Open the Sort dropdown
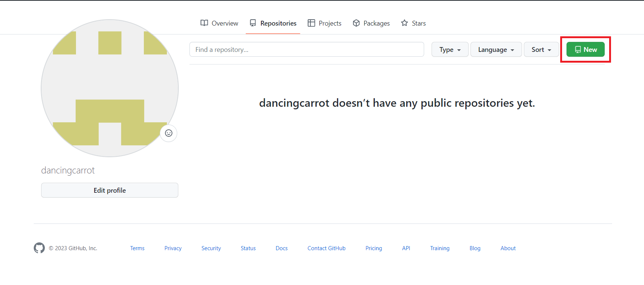This screenshot has width=644, height=285. (541, 49)
